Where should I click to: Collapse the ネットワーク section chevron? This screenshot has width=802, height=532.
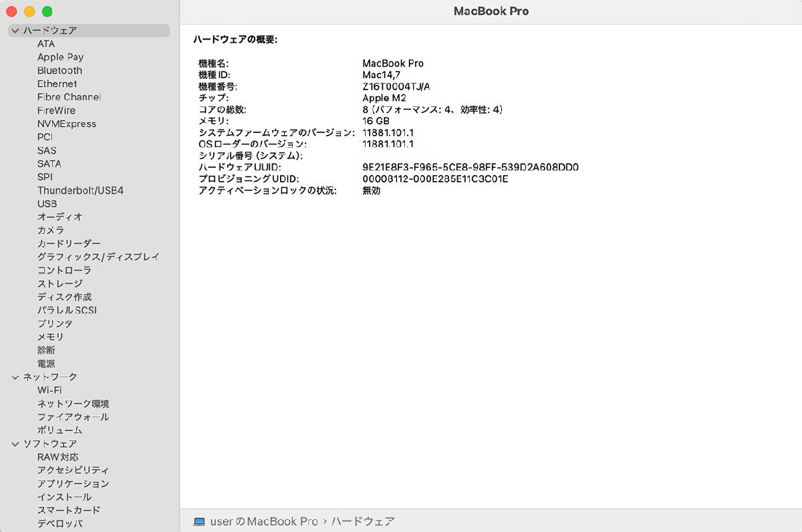(x=15, y=378)
